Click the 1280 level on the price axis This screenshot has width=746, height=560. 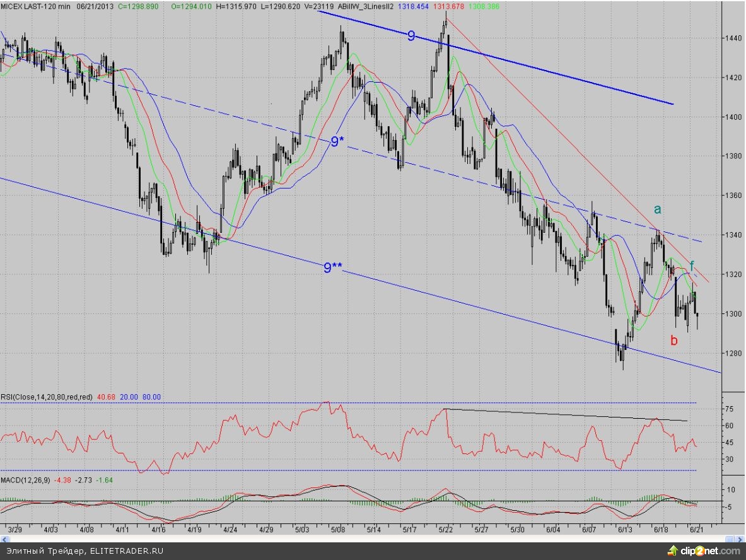(x=733, y=353)
